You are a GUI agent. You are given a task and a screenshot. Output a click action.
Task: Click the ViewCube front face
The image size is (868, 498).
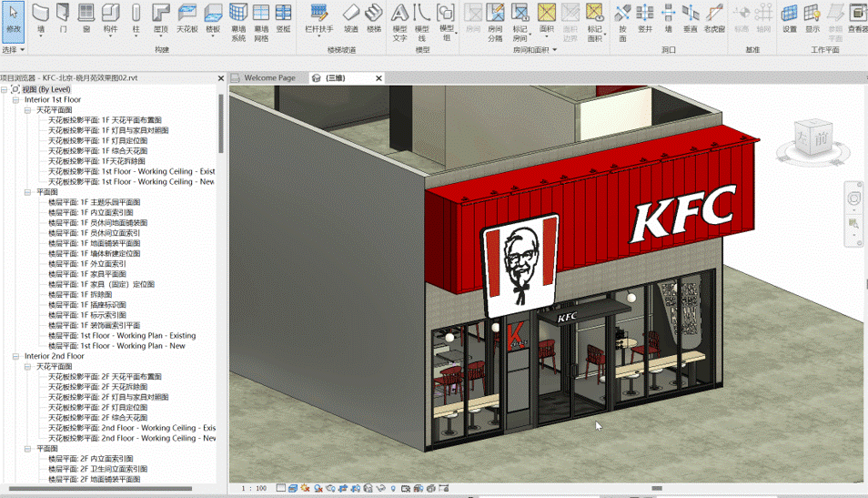(x=820, y=138)
